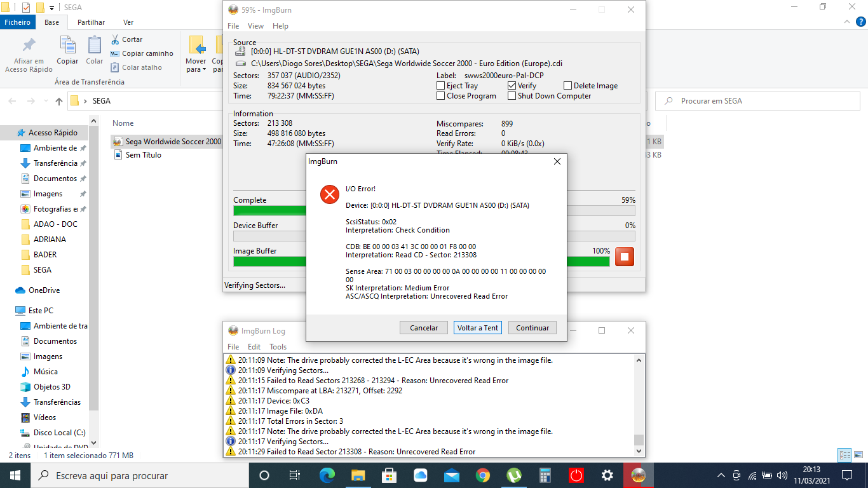Expand the address bar SEGA chevron
The image size is (868, 488).
click(85, 101)
